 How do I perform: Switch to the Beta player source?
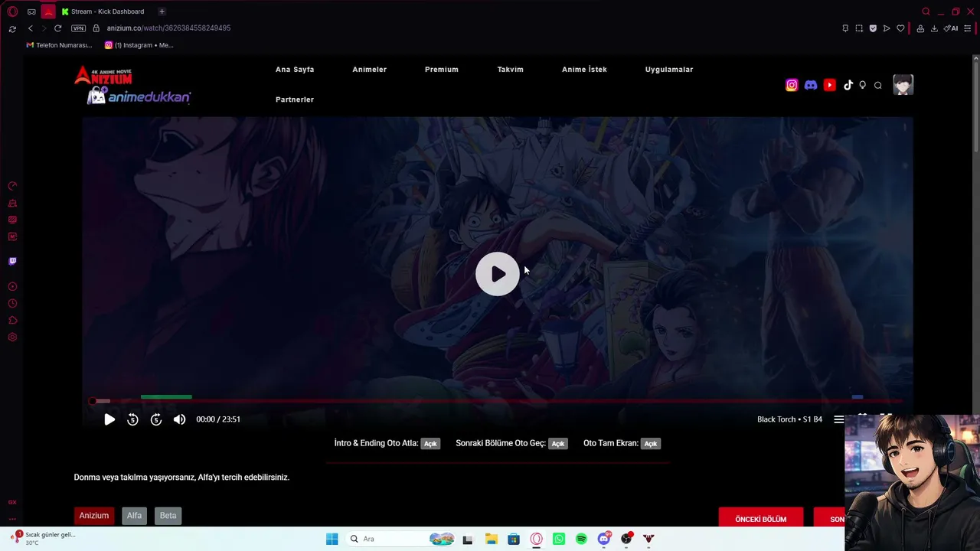point(168,516)
